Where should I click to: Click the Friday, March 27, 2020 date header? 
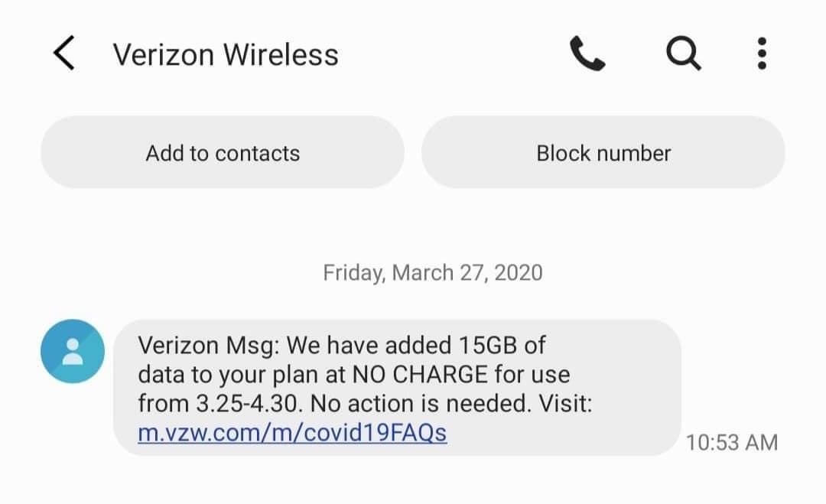click(432, 273)
